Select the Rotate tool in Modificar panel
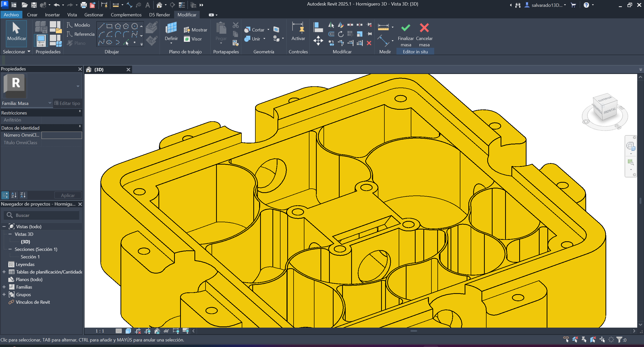644x347 pixels. pos(341,34)
